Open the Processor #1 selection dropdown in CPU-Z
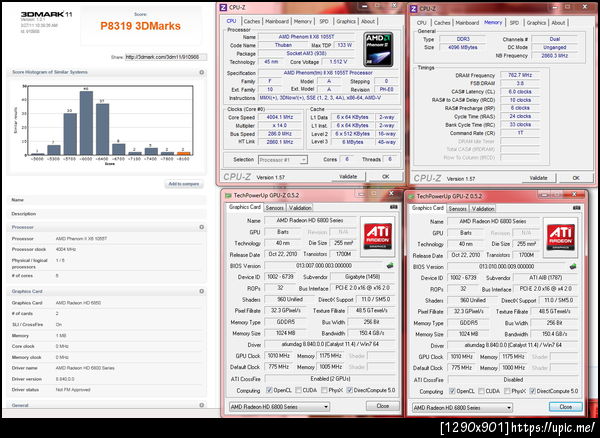Viewport: 600px width, 438px height. click(283, 160)
